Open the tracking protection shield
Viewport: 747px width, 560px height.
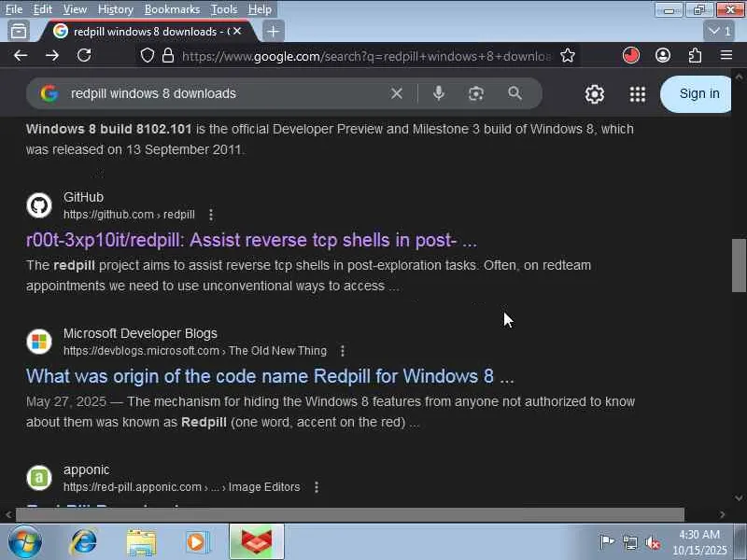point(148,56)
